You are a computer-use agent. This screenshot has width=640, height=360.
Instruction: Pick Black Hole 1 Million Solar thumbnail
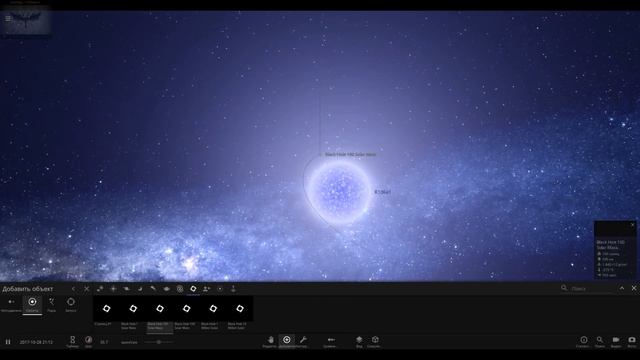coord(213,309)
